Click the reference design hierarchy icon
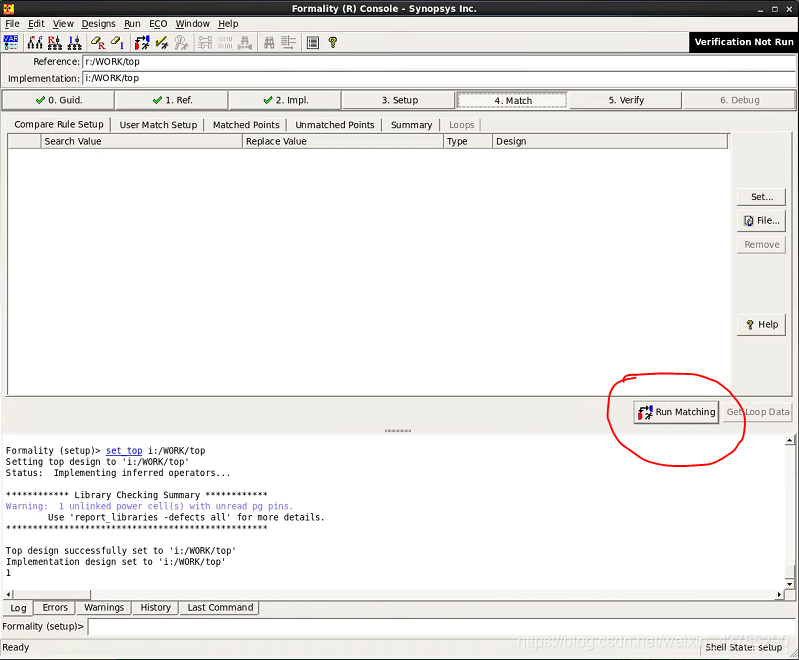799x660 pixels. pos(55,42)
